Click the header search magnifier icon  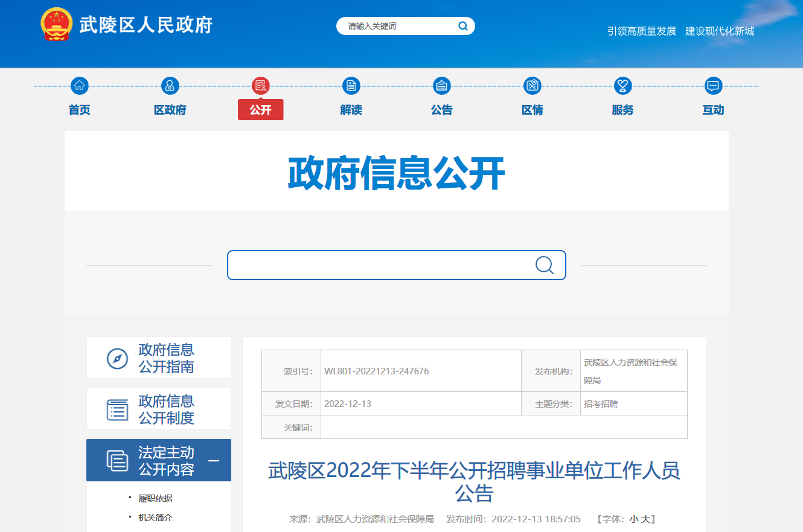click(x=463, y=26)
